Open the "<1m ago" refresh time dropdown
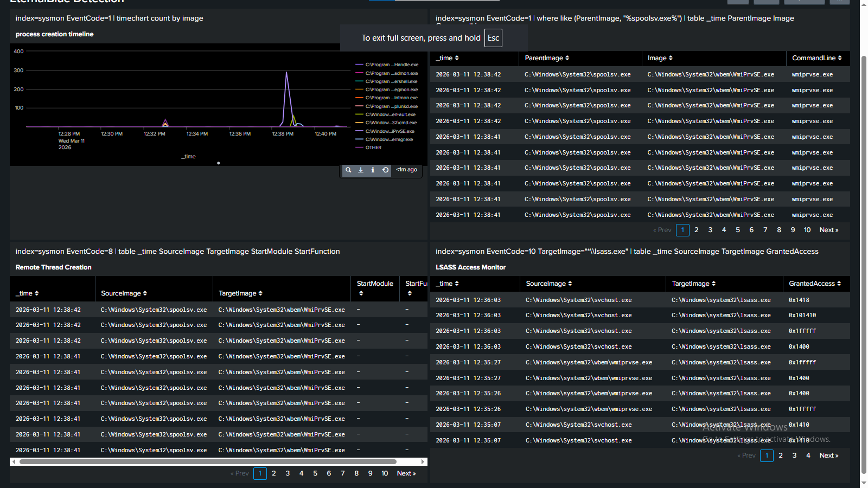This screenshot has width=868, height=488. pos(406,170)
